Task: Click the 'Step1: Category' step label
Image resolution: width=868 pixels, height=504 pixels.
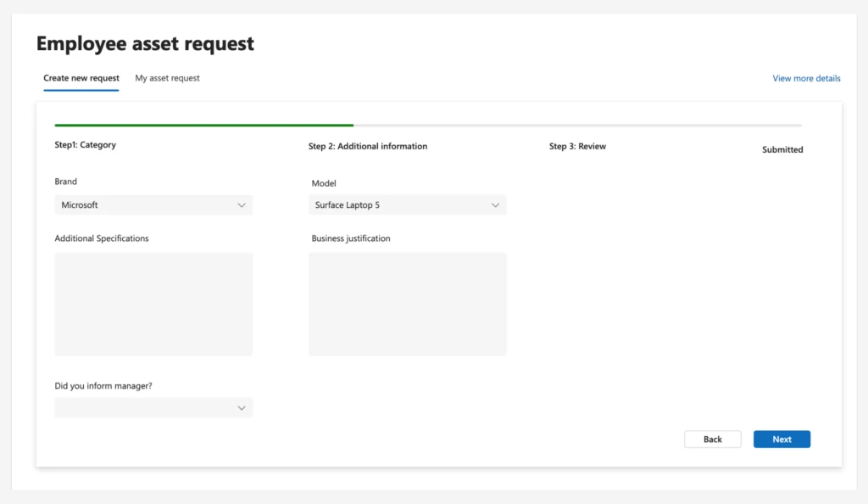Action: click(85, 145)
